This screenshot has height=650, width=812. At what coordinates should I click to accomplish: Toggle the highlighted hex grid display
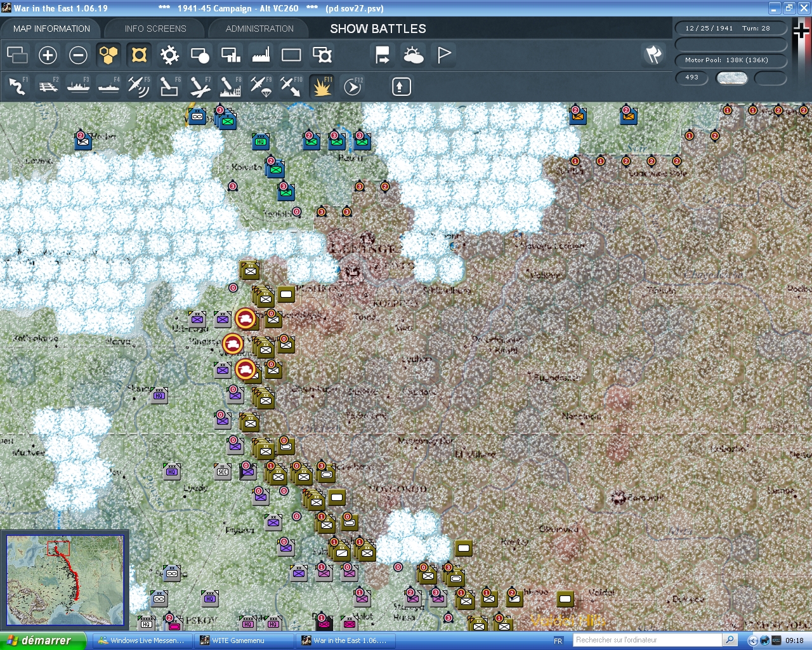pos(108,55)
